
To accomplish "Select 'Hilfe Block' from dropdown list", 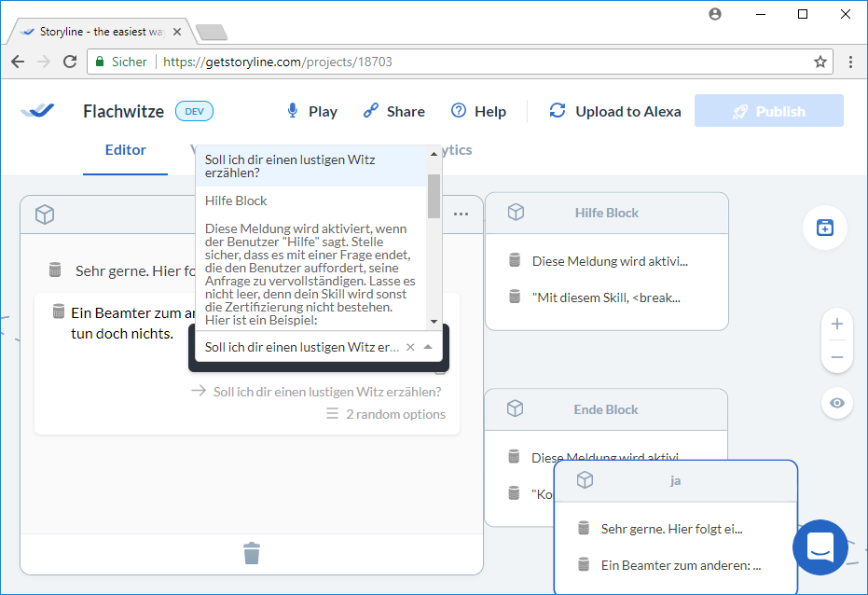I will pyautogui.click(x=236, y=201).
